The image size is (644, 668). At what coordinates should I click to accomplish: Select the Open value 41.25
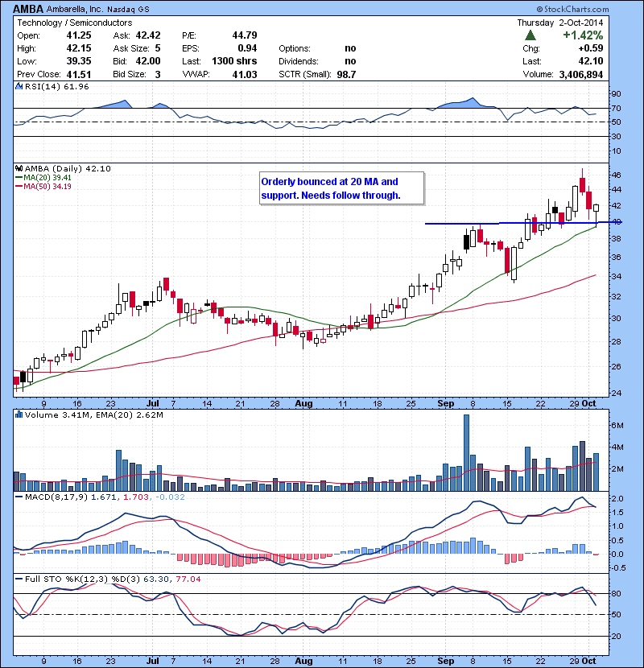pyautogui.click(x=79, y=35)
